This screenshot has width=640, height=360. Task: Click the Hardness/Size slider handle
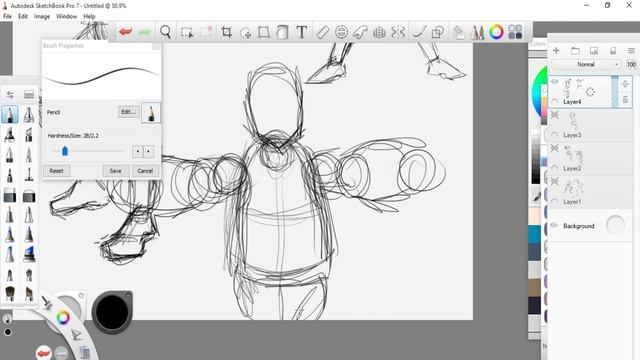(64, 151)
